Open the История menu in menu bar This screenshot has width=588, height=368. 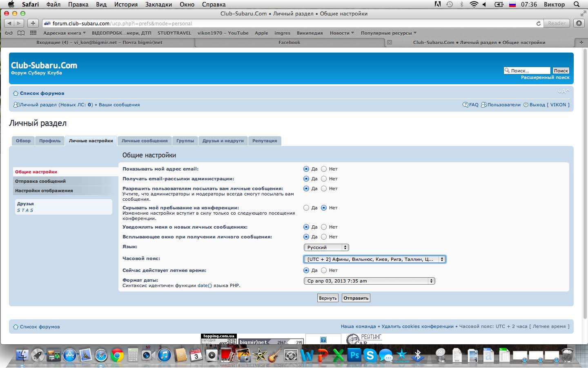pos(126,4)
